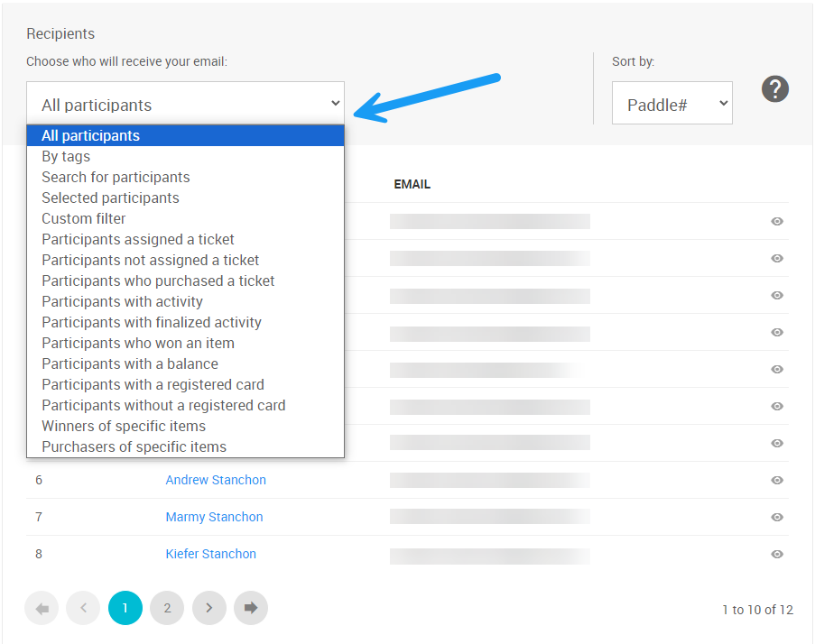Click the next page chevron
This screenshot has width=815, height=644.
pyautogui.click(x=208, y=608)
